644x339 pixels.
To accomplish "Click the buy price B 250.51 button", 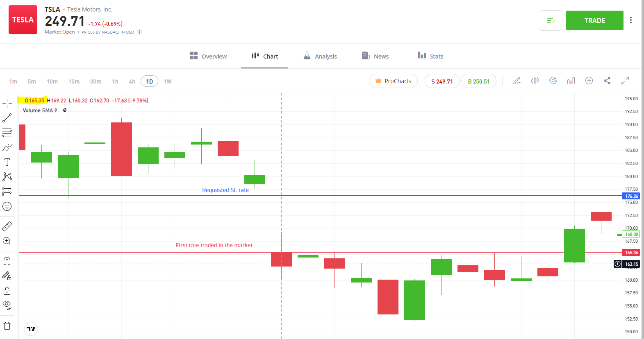I will pos(479,81).
